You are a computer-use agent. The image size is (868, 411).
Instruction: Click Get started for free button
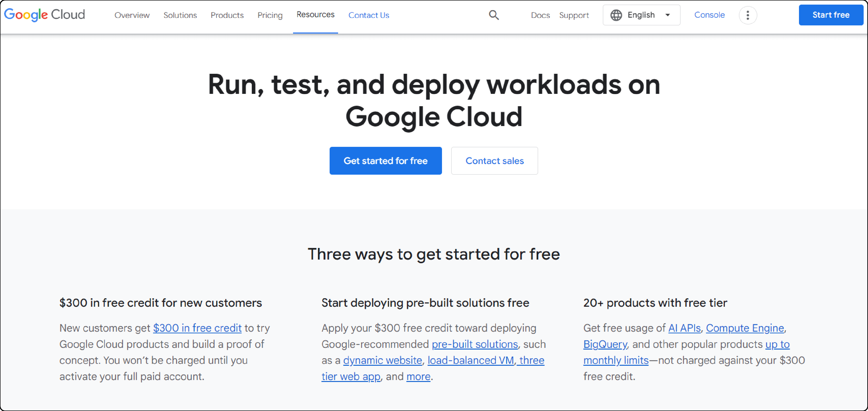point(386,161)
